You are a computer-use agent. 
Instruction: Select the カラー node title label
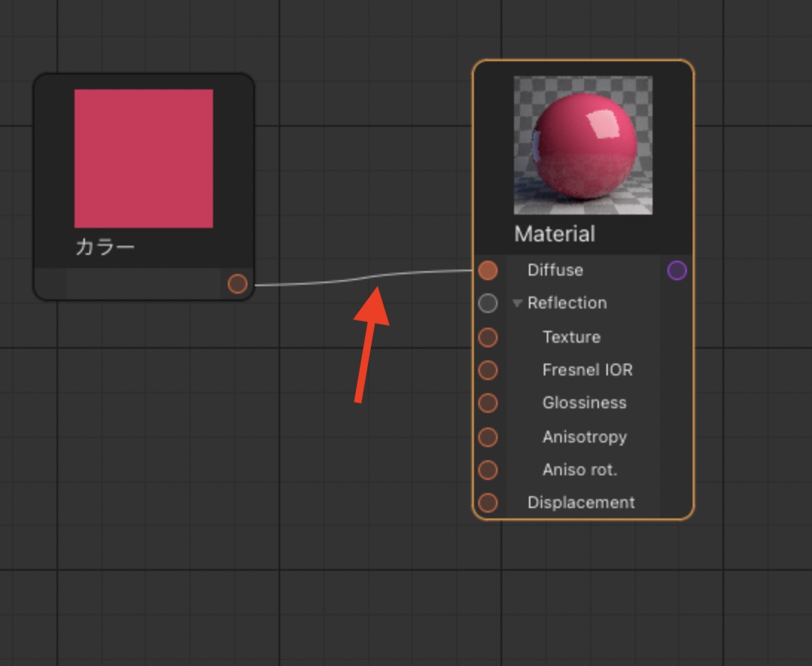coord(105,247)
